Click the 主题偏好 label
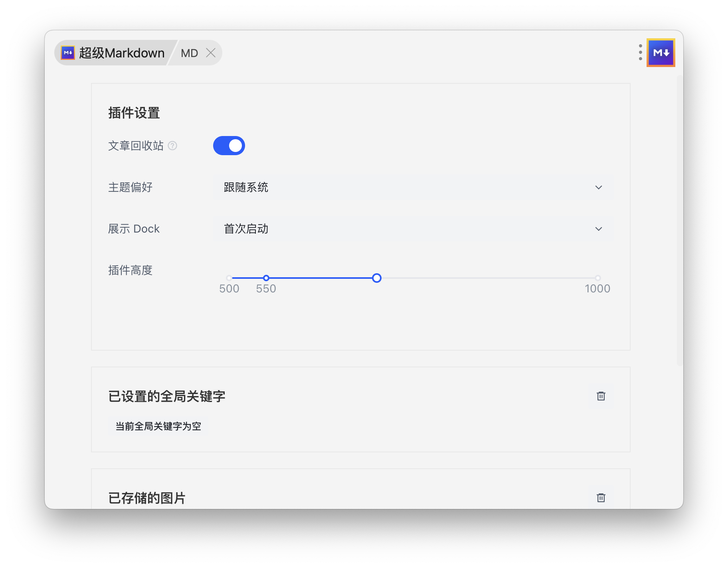The height and width of the screenshot is (568, 728). tap(131, 187)
